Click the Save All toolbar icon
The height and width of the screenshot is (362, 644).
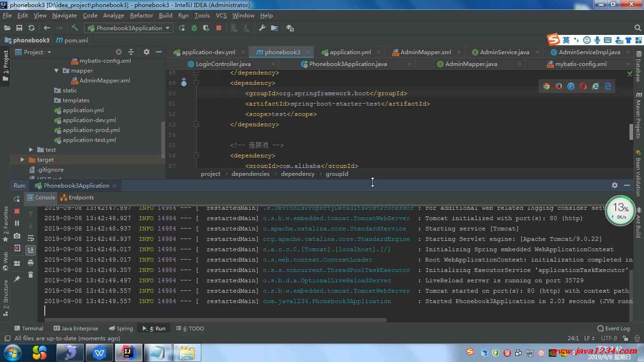click(19, 28)
